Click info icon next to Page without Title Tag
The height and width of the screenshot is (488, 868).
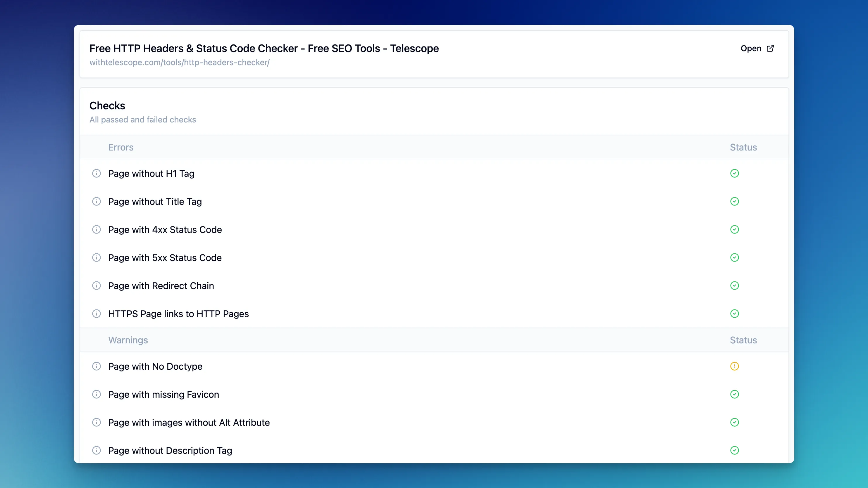coord(97,201)
